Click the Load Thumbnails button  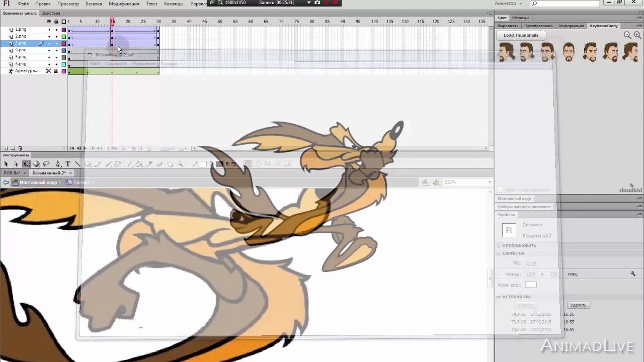521,35
